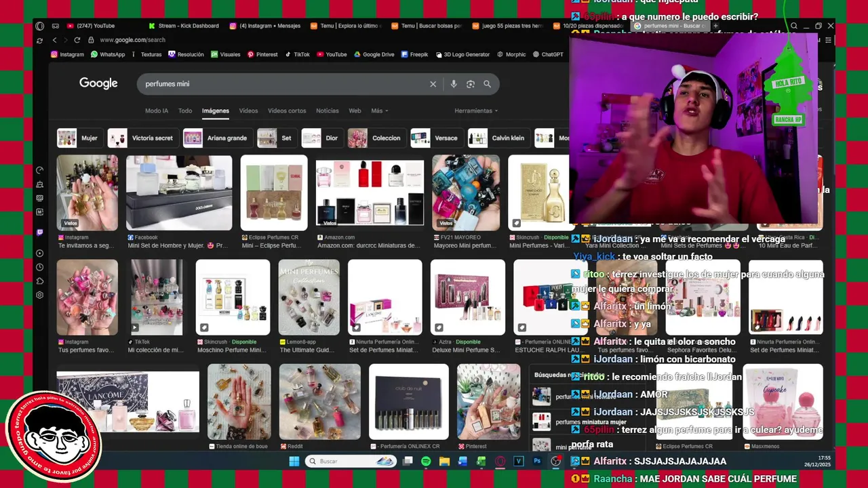The width and height of the screenshot is (868, 488).
Task: Switch to Instagram Mensajes browser tab
Action: point(266,26)
